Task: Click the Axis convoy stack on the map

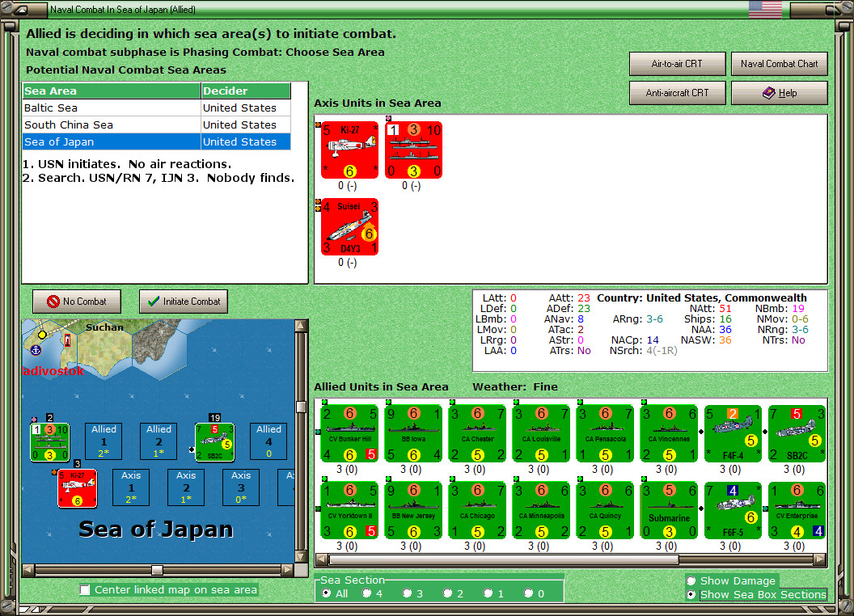Action: (x=49, y=442)
